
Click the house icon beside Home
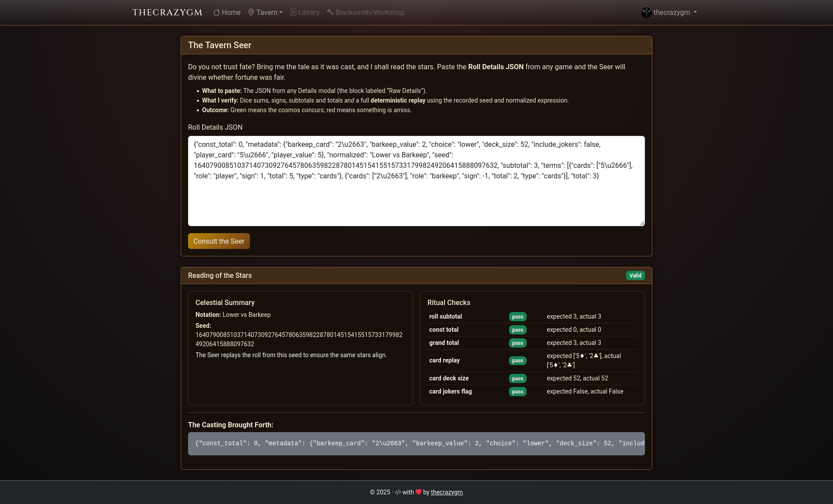[x=216, y=12]
